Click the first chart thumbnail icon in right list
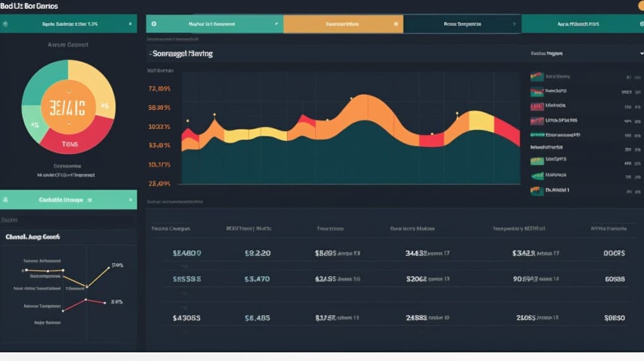The image size is (644, 361). pos(537,77)
